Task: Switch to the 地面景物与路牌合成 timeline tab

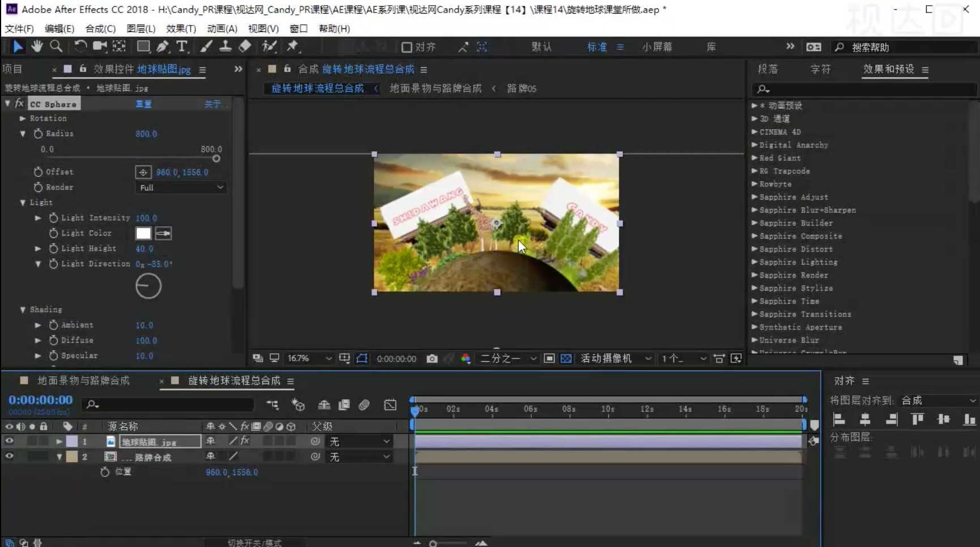Action: click(83, 381)
